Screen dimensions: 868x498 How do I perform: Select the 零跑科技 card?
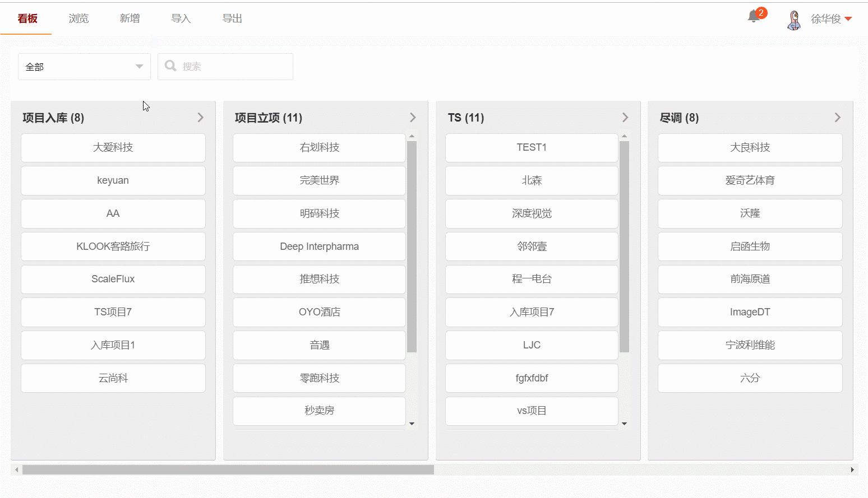point(320,378)
